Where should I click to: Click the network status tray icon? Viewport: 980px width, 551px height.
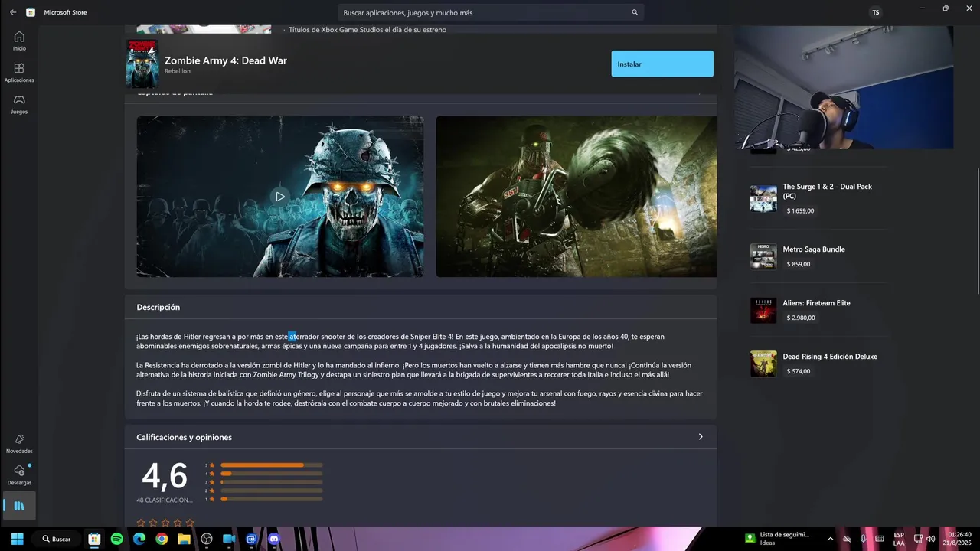click(x=918, y=539)
